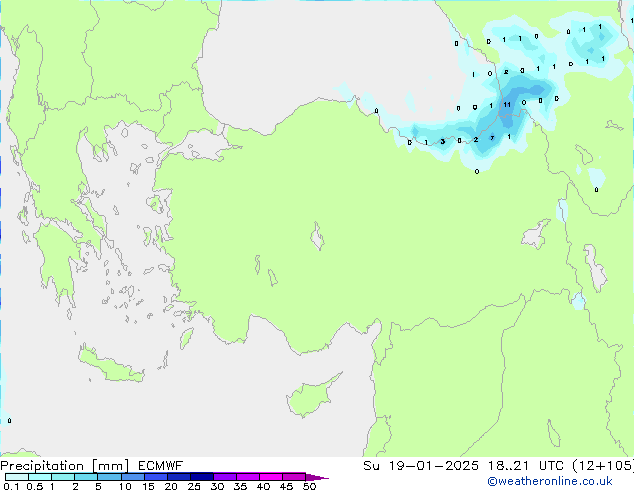Click the '[mm]' unit label
634x490 pixels.
[x=110, y=466]
